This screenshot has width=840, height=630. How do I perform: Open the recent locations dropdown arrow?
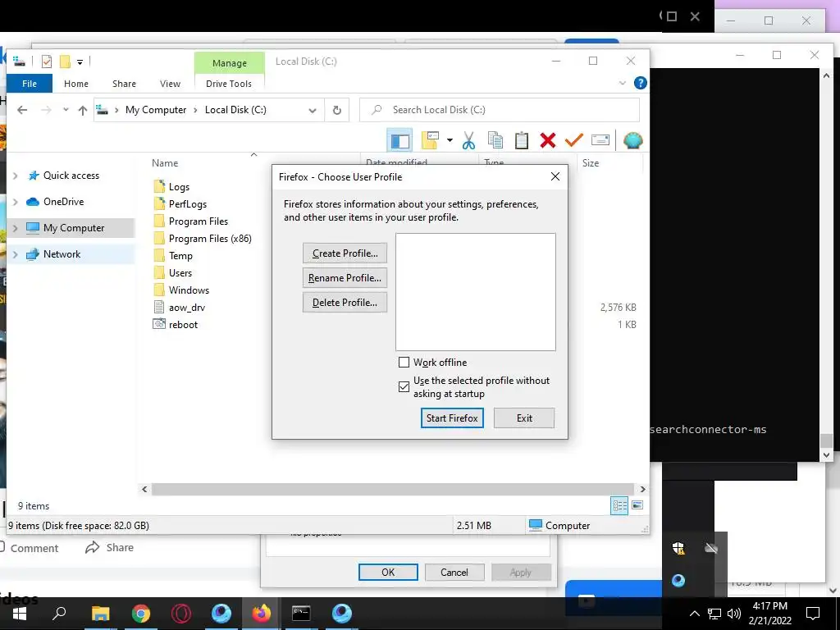(x=66, y=110)
